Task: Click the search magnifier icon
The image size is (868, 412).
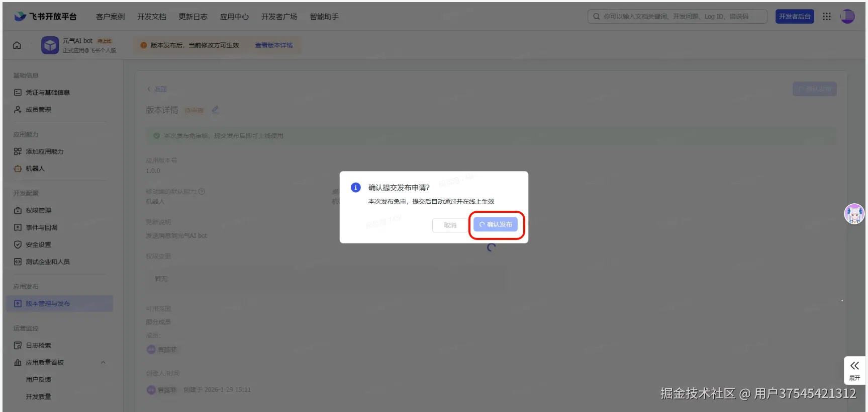Action: point(596,17)
